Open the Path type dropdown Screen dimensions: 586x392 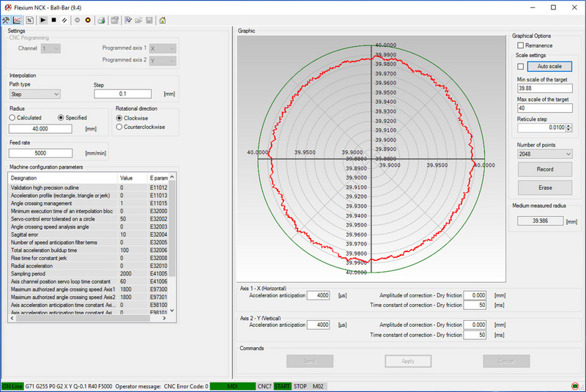(x=34, y=94)
